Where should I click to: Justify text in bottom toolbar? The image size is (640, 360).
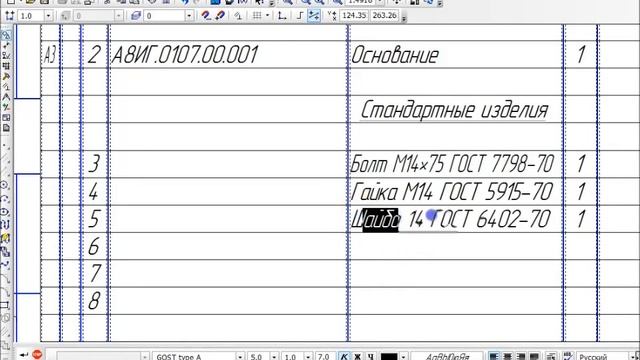[533, 356]
